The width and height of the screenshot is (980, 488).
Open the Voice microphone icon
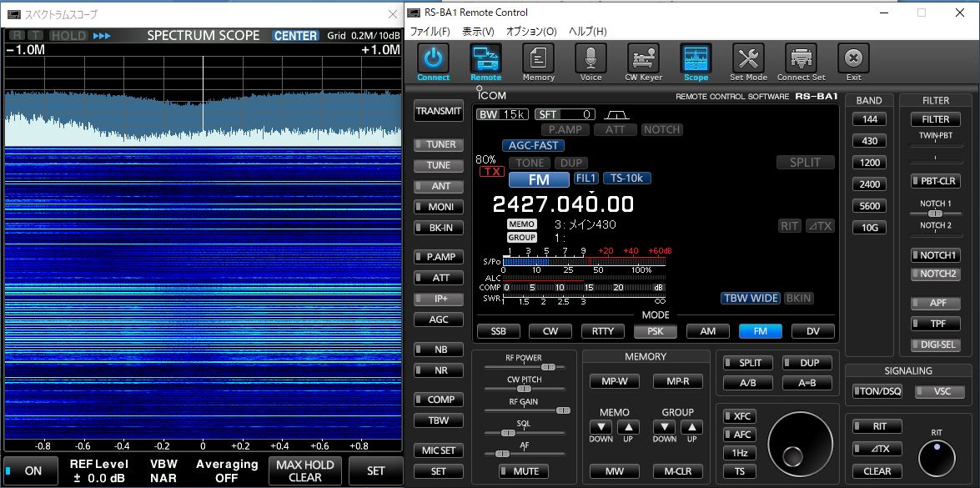point(591,58)
